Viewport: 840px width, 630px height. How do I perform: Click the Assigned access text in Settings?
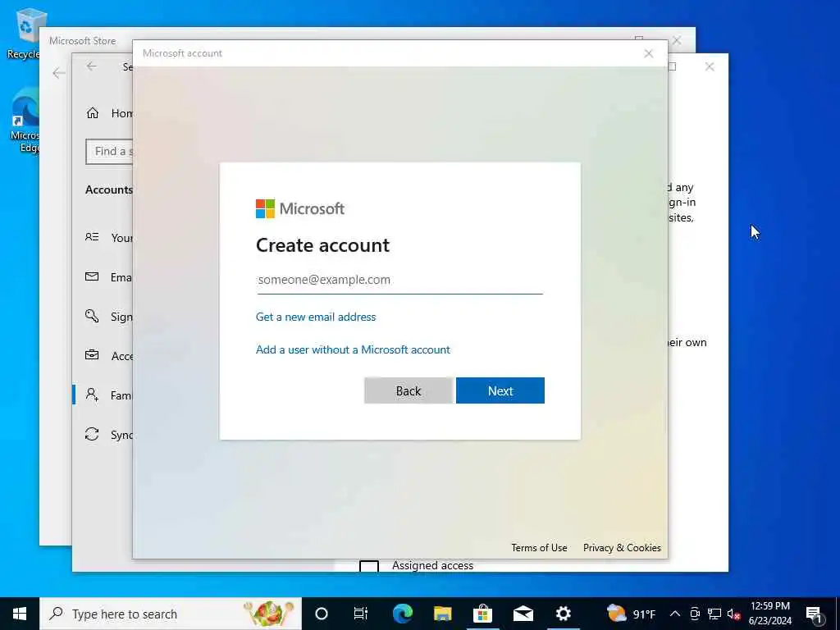(432, 565)
